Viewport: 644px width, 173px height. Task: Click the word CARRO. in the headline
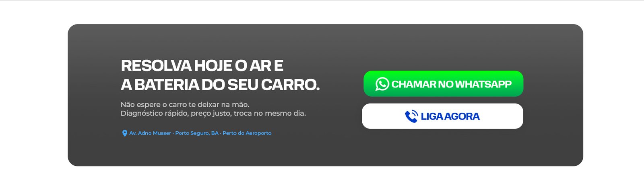click(x=290, y=85)
